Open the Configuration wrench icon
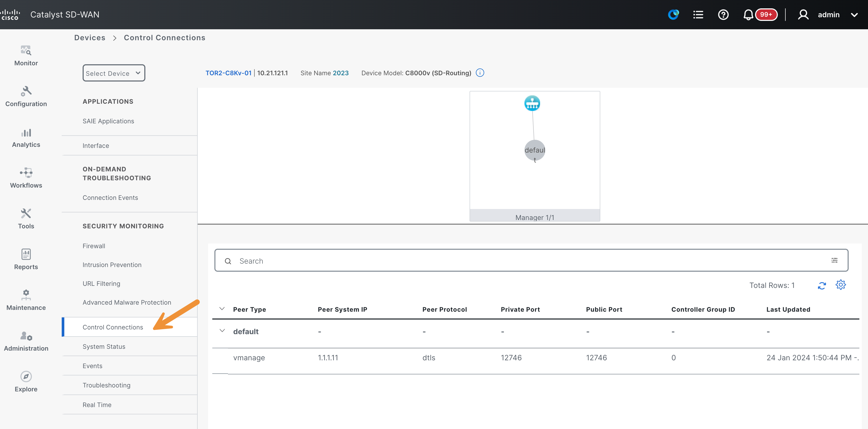This screenshot has width=868, height=429. point(26,91)
